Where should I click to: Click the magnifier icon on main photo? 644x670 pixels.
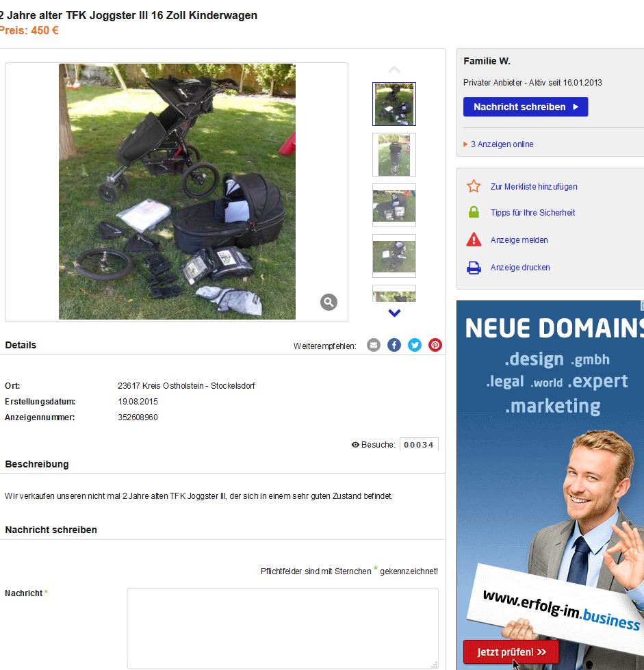329,302
